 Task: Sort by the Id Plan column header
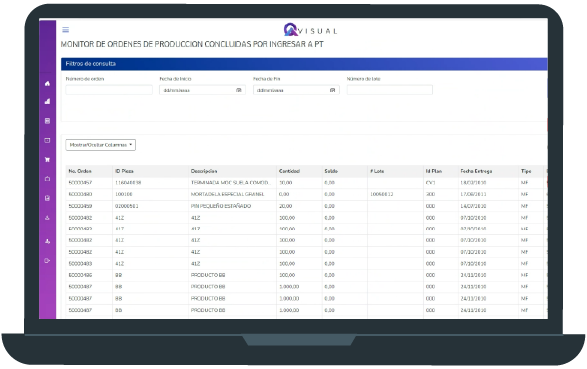(x=434, y=171)
